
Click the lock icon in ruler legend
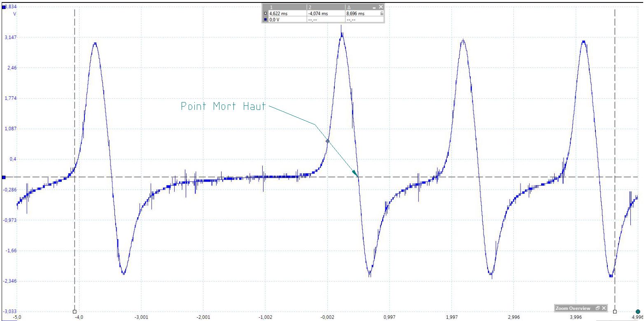tap(382, 14)
